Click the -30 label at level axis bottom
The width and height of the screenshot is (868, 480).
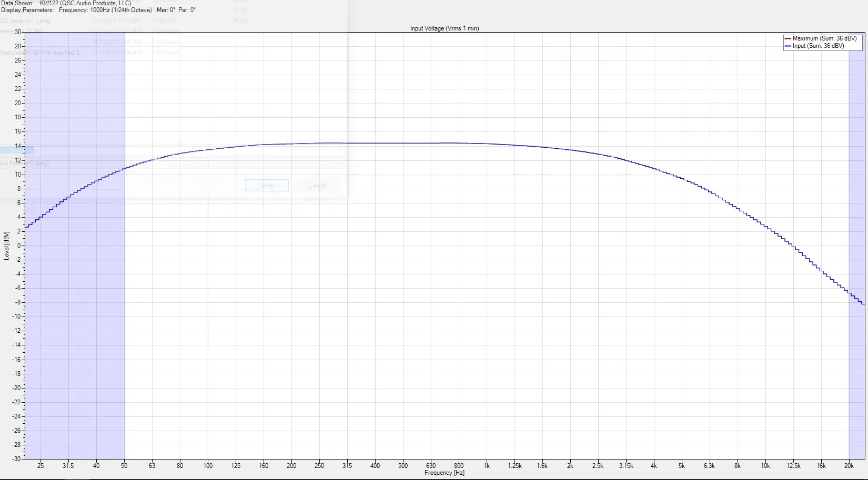point(17,459)
